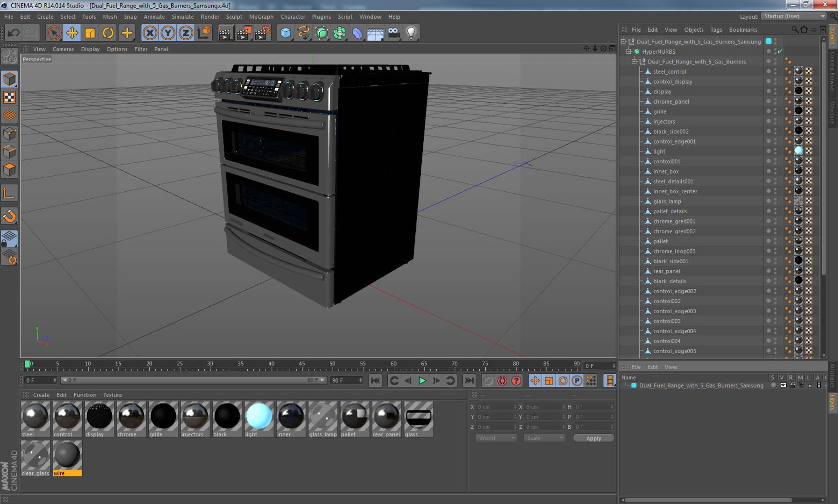Open the Light object icon
This screenshot has width=838, height=504.
(x=411, y=33)
